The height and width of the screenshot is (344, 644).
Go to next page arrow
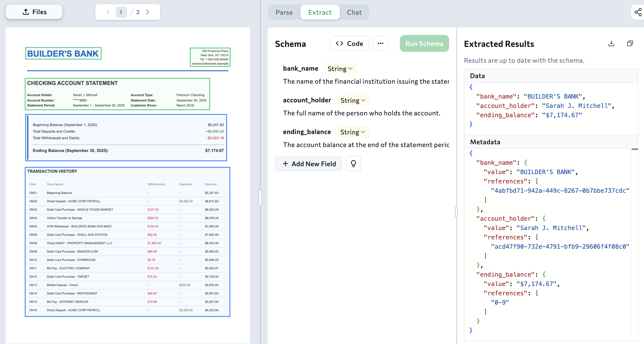(147, 12)
